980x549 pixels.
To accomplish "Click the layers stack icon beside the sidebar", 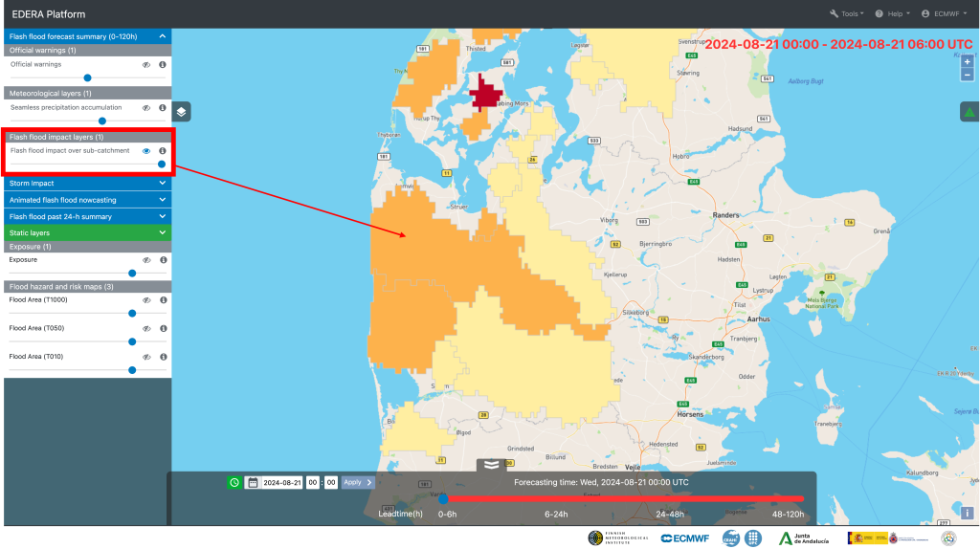I will [182, 112].
